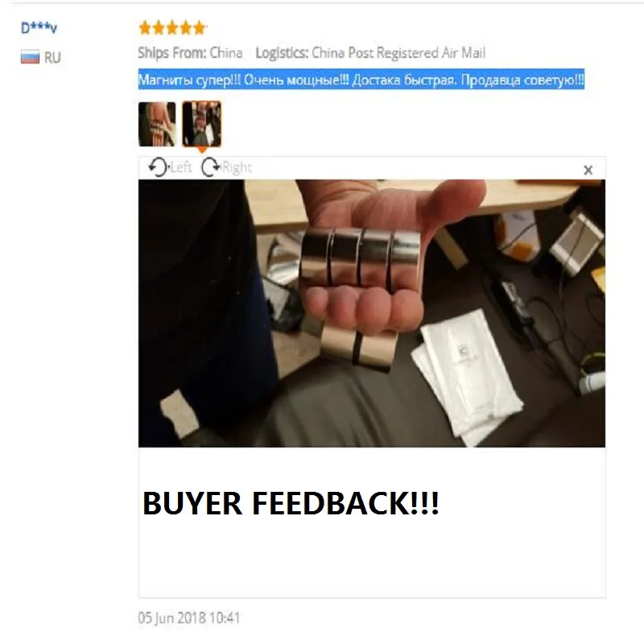Viewport: 644px width, 644px height.
Task: Click the "Left" rotate label
Action: click(x=181, y=167)
